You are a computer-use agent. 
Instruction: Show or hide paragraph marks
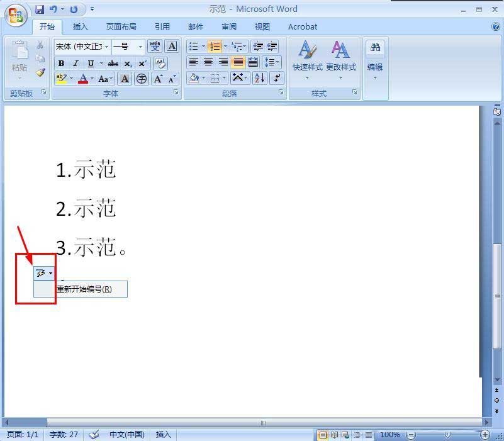[276, 78]
